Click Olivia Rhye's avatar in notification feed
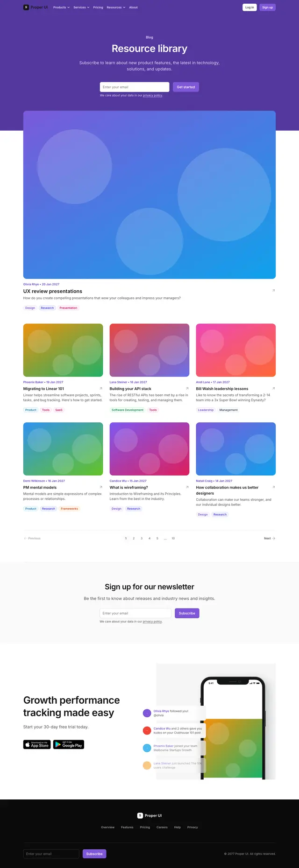The height and width of the screenshot is (868, 299). [147, 713]
